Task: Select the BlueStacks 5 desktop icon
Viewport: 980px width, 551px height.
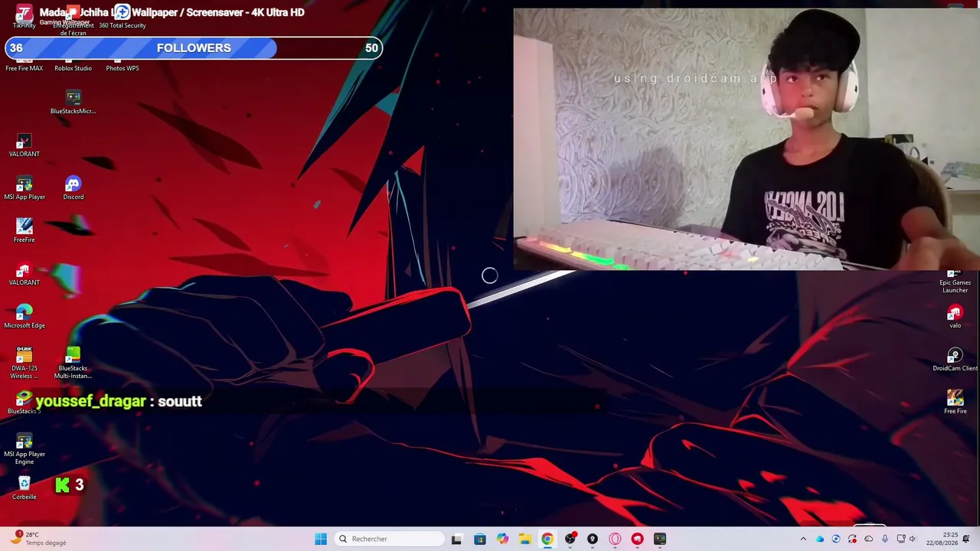Action: [23, 403]
